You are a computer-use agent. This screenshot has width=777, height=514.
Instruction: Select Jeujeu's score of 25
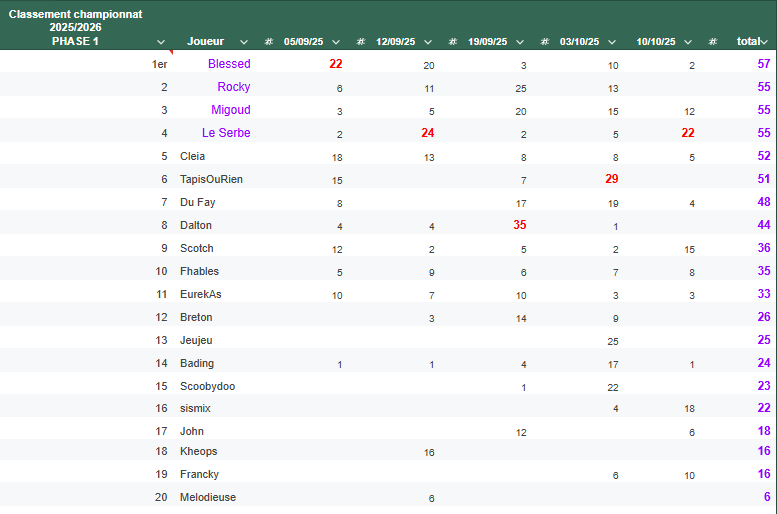[x=613, y=341]
